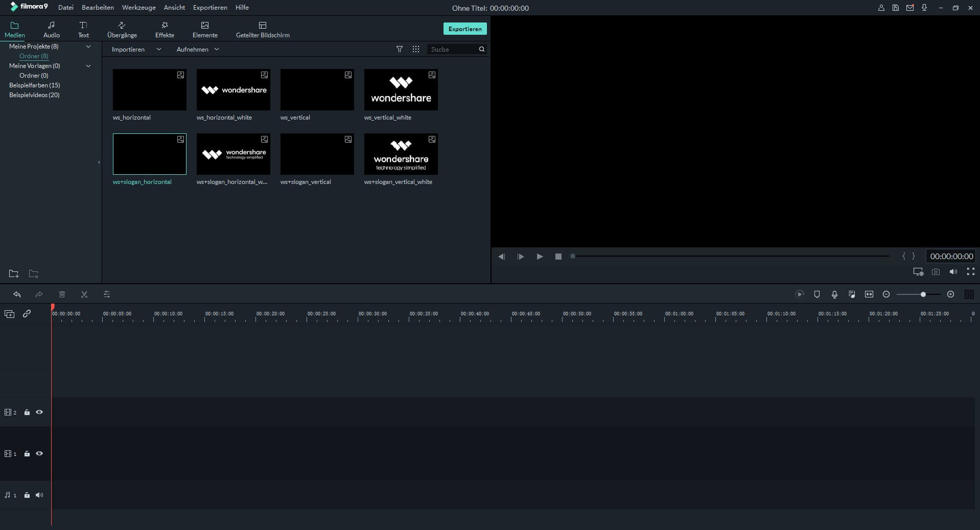Click the new folder icon
The height and width of the screenshot is (530, 980).
point(14,274)
